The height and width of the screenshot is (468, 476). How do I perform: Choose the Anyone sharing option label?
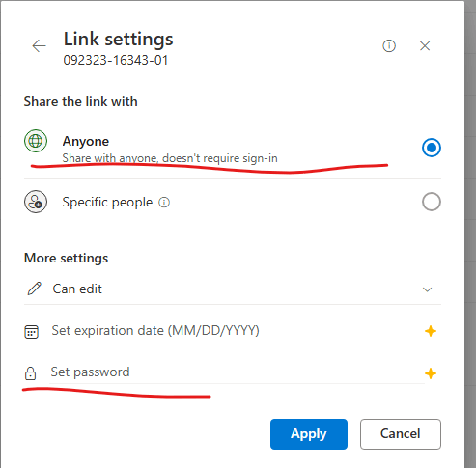pyautogui.click(x=86, y=141)
